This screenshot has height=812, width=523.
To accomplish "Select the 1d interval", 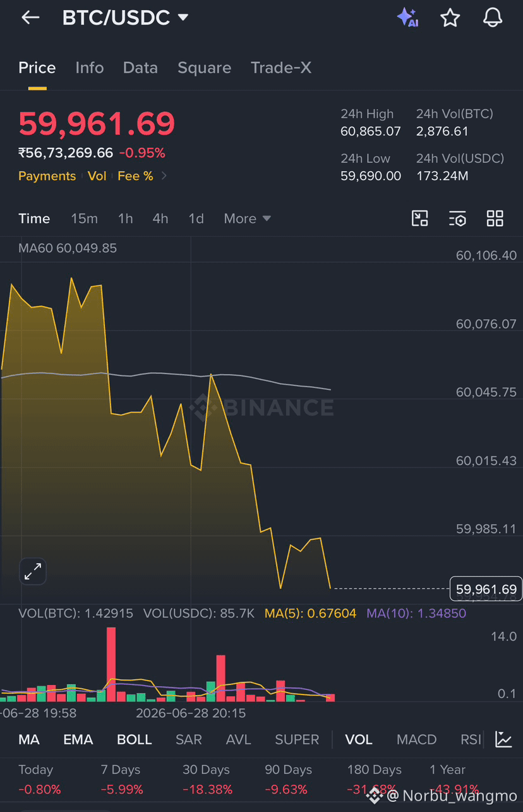I will coord(196,219).
